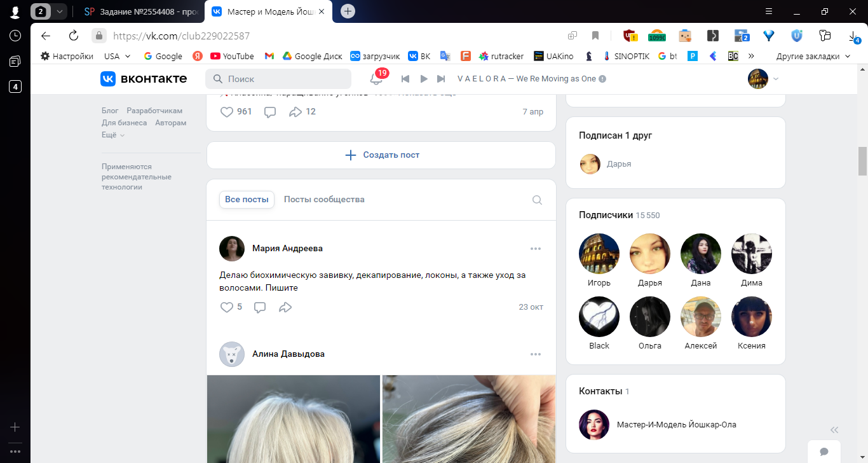Start playback in VK music player
This screenshot has width=868, height=463.
424,79
